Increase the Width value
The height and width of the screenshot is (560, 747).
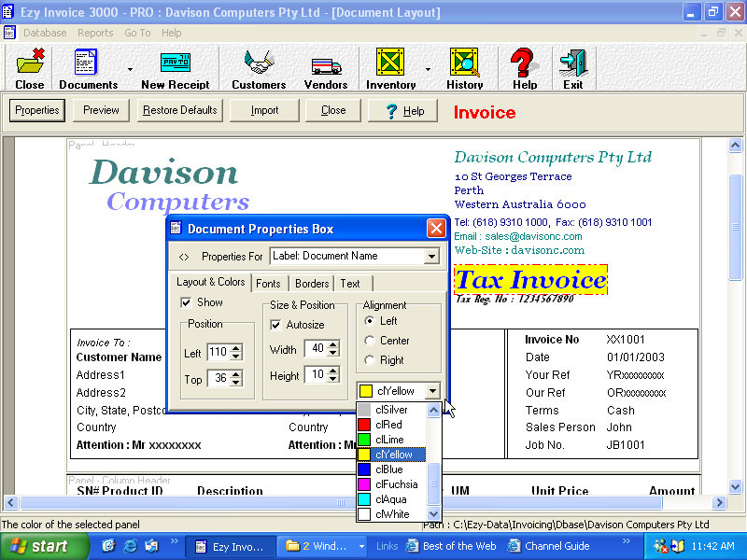click(x=333, y=344)
